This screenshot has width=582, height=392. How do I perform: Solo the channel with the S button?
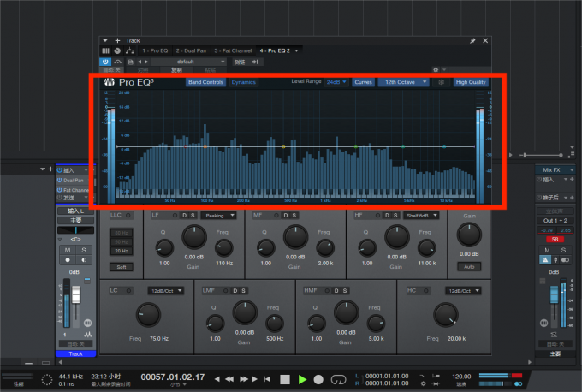(85, 250)
